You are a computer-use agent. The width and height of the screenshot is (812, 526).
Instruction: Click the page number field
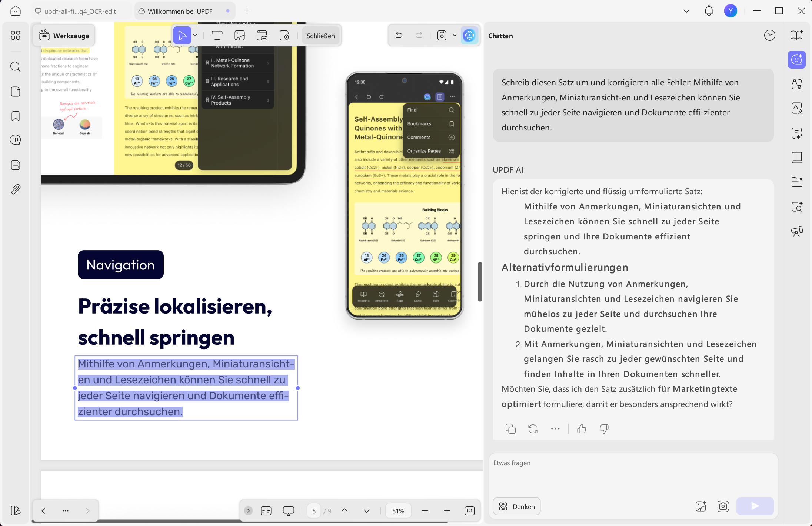point(314,511)
